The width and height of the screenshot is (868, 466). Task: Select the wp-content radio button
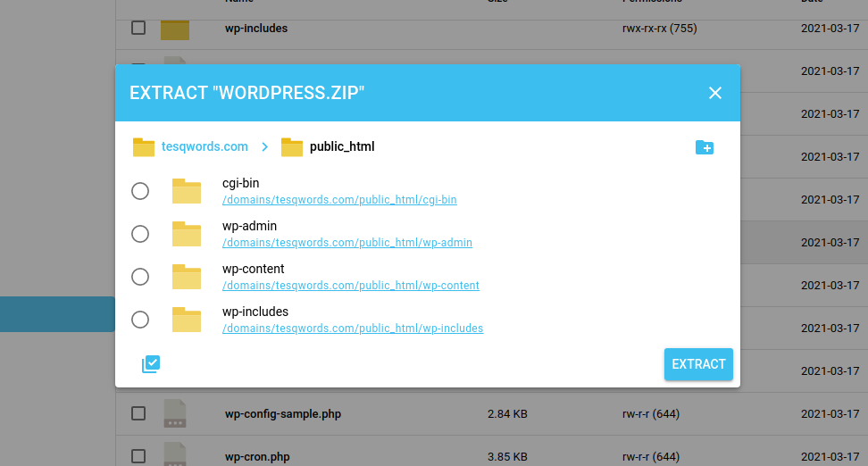[x=140, y=277]
